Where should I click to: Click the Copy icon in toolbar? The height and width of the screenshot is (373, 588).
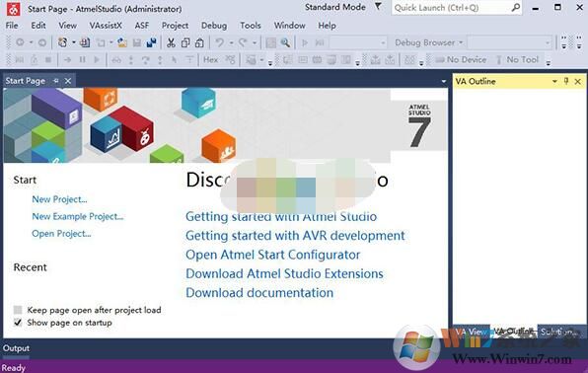pos(185,42)
